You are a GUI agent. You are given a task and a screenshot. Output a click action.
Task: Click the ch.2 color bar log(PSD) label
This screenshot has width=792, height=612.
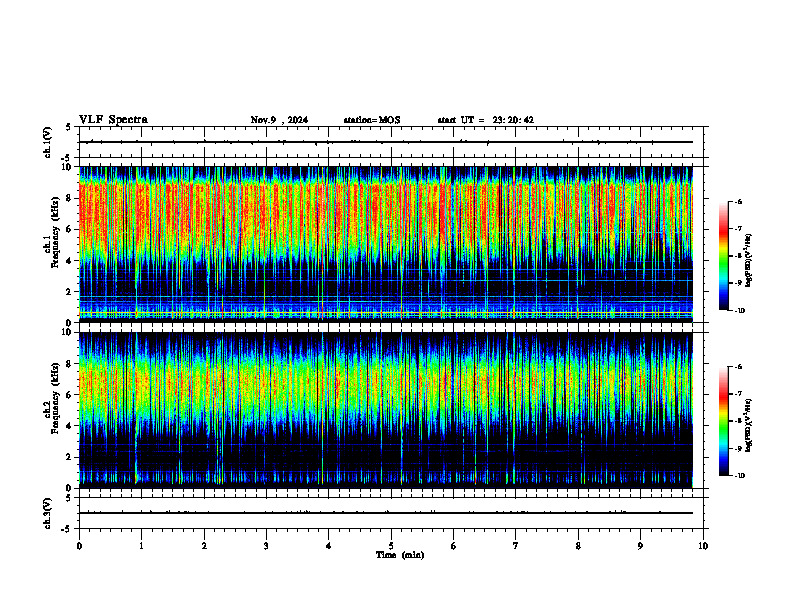749,426
